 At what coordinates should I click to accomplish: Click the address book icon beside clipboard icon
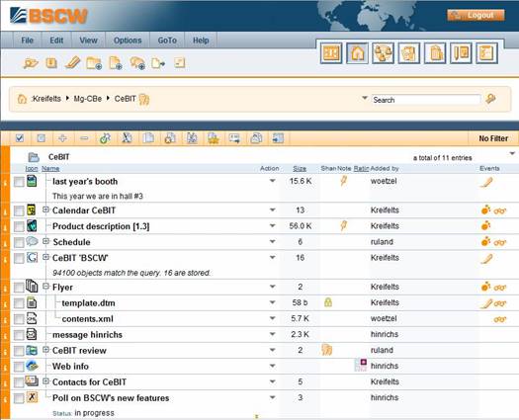coord(461,53)
